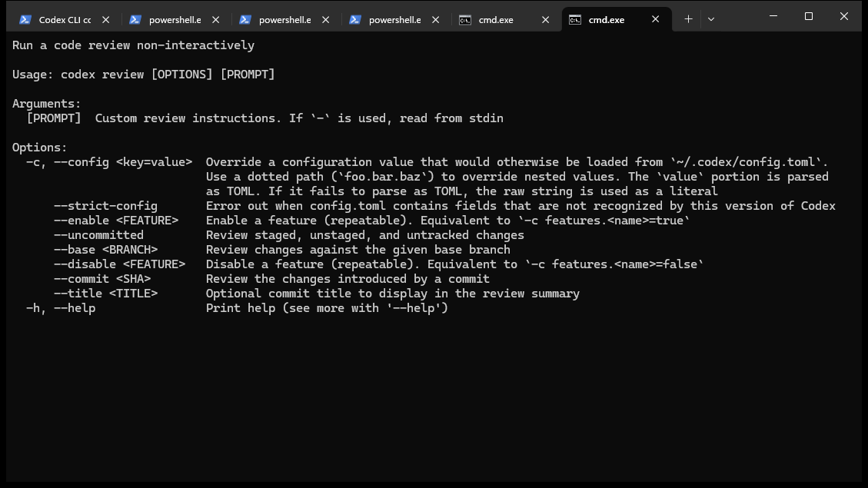Click the '[PROMPT]' argument name under Arguments
This screenshot has height=488, width=868.
click(x=54, y=118)
